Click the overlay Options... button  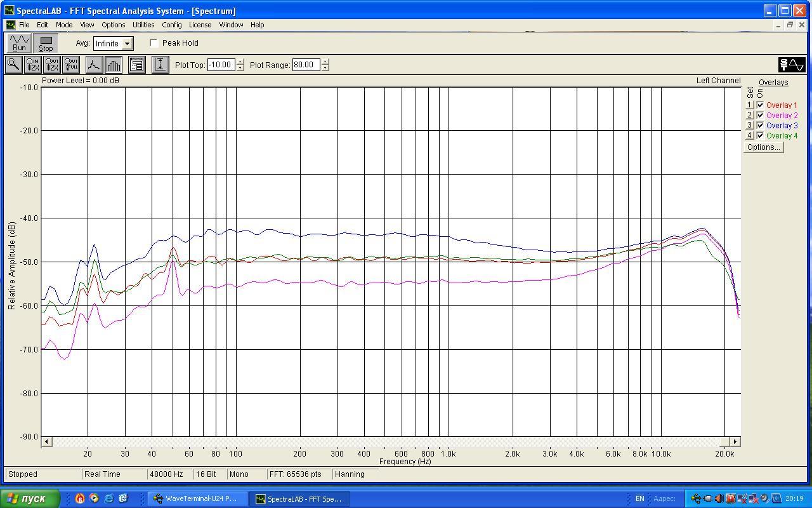763,147
